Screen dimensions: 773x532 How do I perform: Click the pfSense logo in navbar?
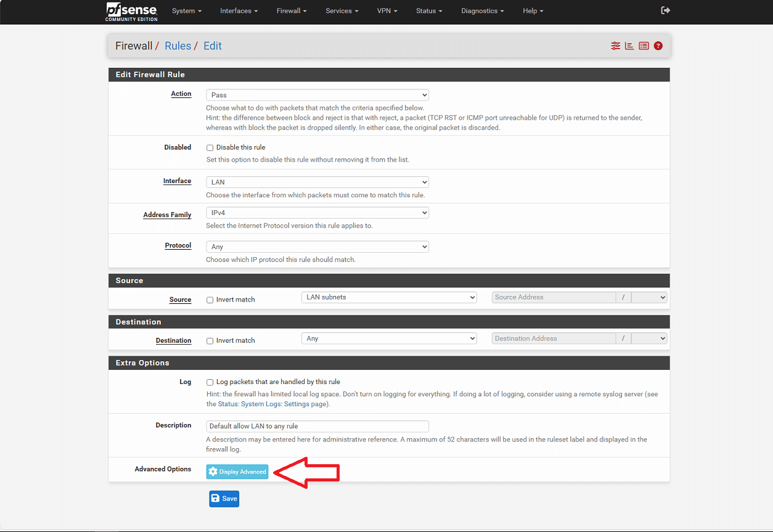click(131, 11)
